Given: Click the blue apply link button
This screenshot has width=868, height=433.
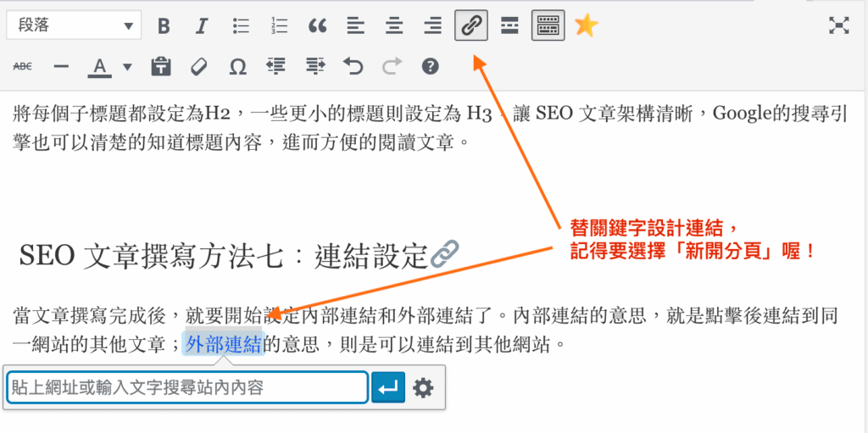Looking at the screenshot, I should click(x=388, y=388).
